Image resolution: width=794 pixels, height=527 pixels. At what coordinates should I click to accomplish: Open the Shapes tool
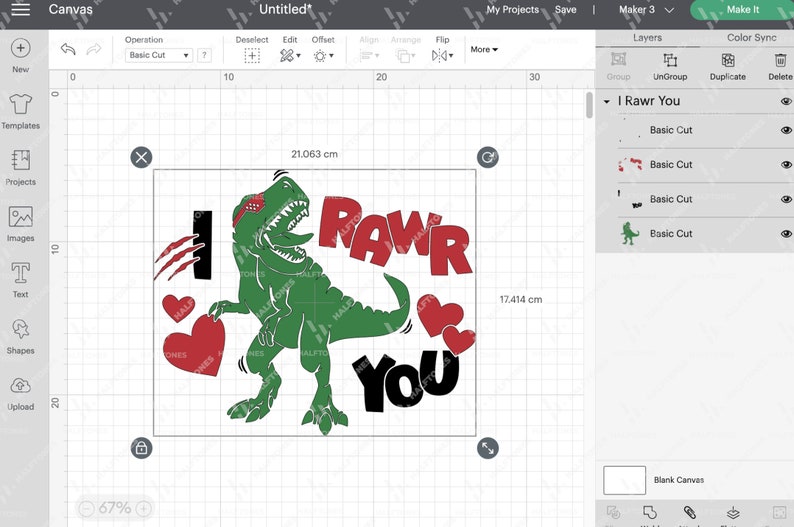[20, 337]
